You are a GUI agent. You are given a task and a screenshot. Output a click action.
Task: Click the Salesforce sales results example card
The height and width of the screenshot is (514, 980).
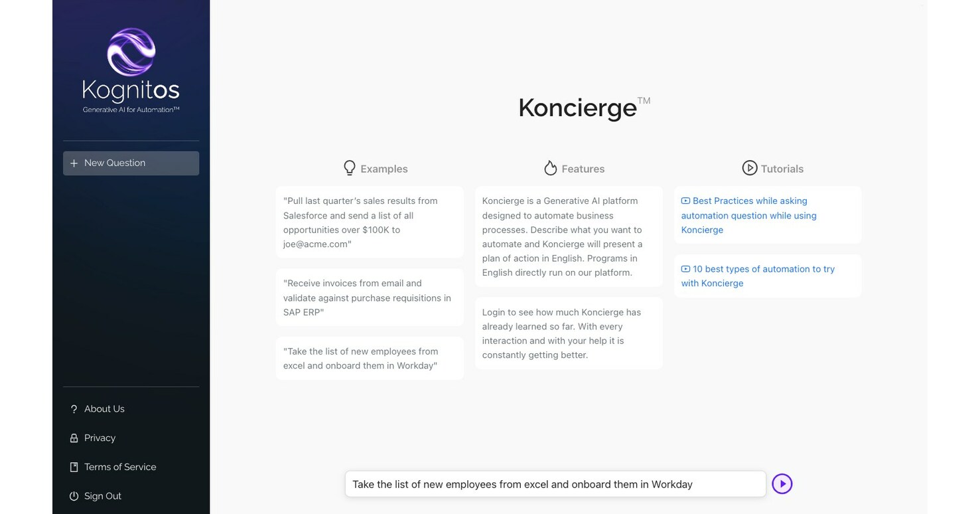pyautogui.click(x=369, y=222)
